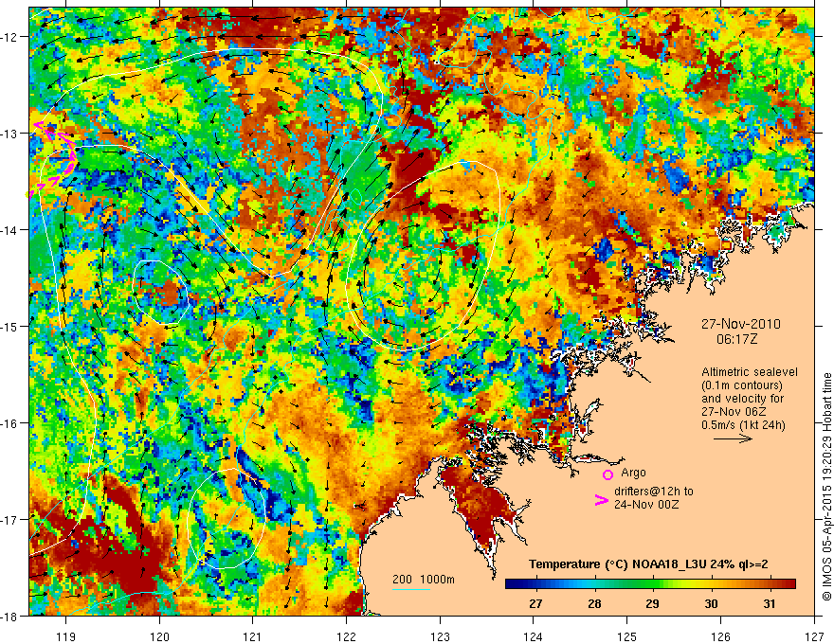Click the '06:17Z' time text

736,339
